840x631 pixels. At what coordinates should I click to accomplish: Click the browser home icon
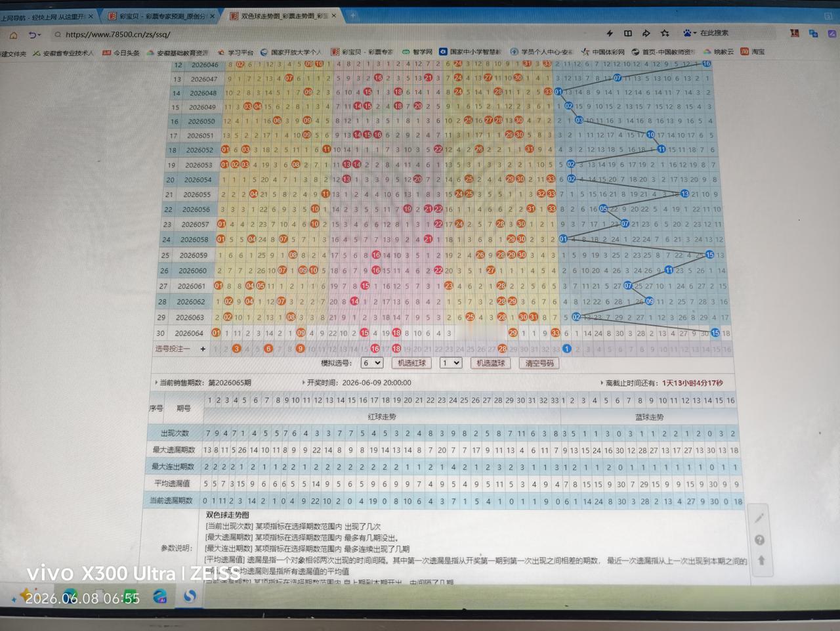[x=13, y=35]
